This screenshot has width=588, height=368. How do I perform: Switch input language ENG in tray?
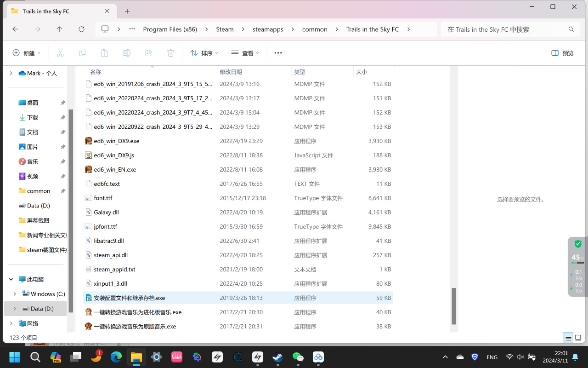pos(492,357)
